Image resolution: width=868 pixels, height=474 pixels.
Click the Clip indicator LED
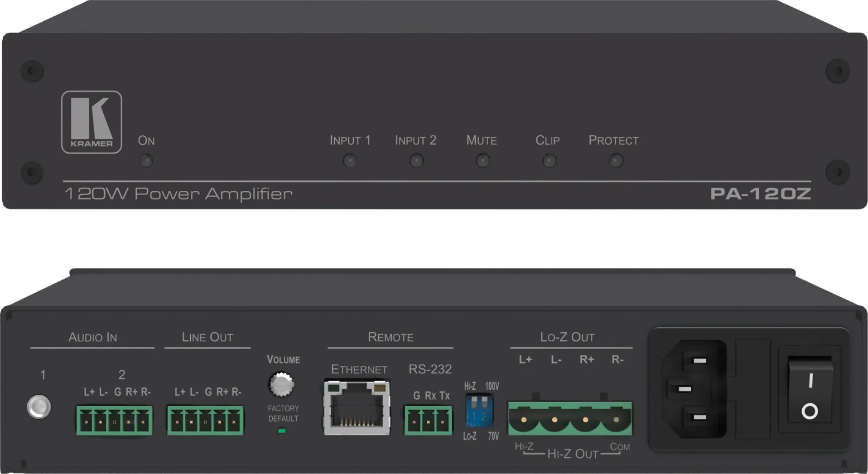[x=549, y=160]
